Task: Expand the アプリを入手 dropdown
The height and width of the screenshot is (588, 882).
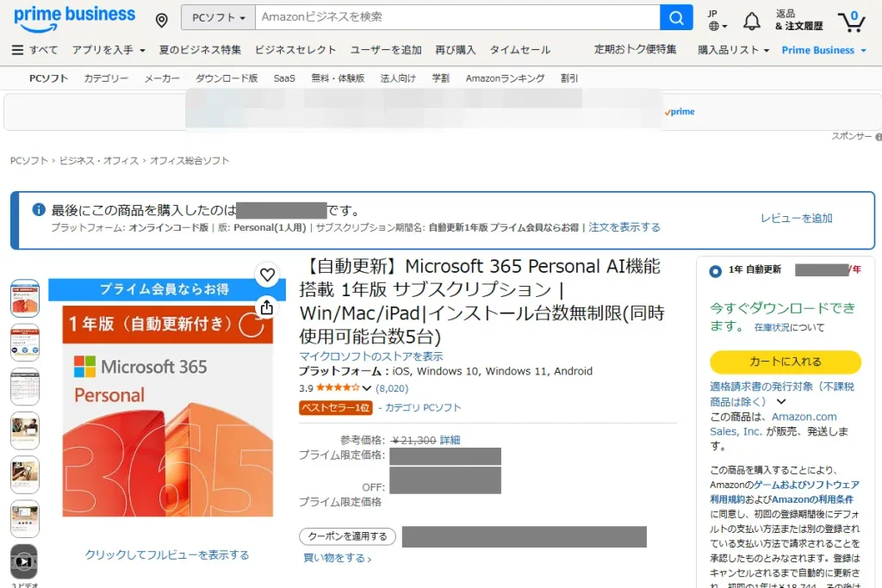Action: point(109,50)
